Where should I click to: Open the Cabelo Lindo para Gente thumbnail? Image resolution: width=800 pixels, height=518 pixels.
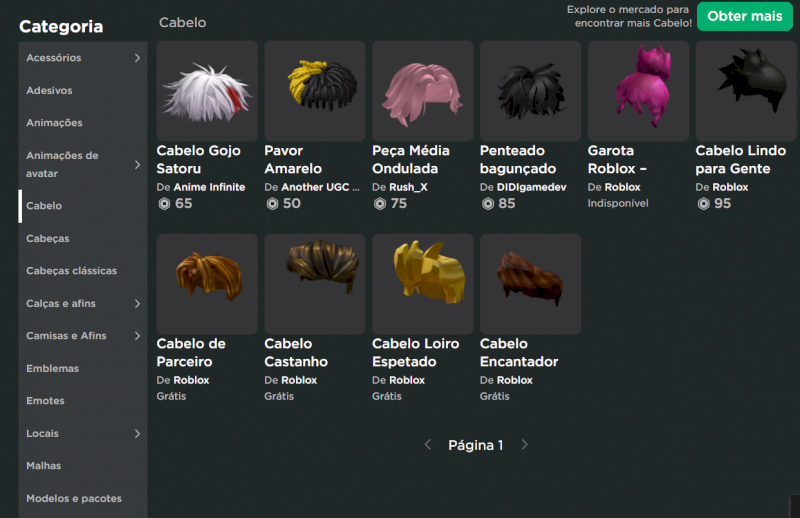pos(746,91)
